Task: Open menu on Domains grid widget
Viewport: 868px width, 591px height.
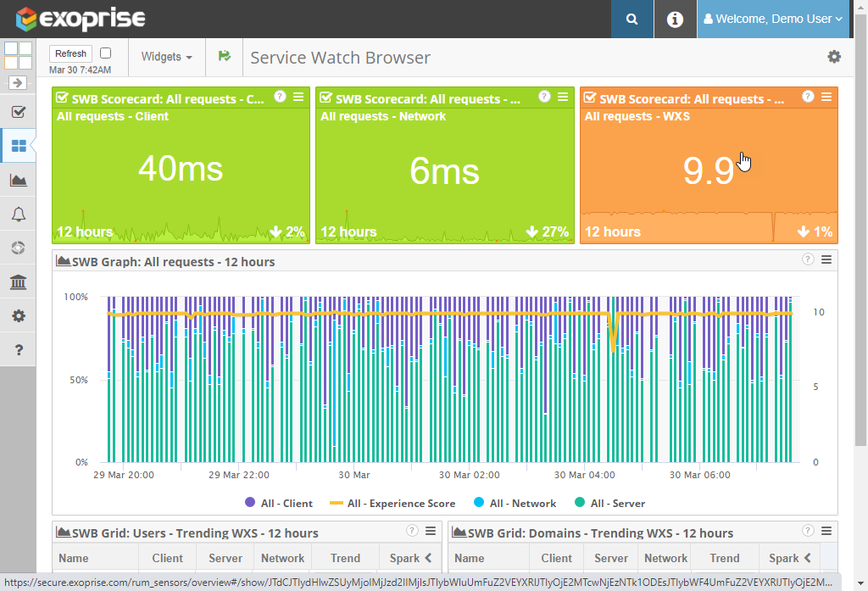Action: pyautogui.click(x=826, y=531)
